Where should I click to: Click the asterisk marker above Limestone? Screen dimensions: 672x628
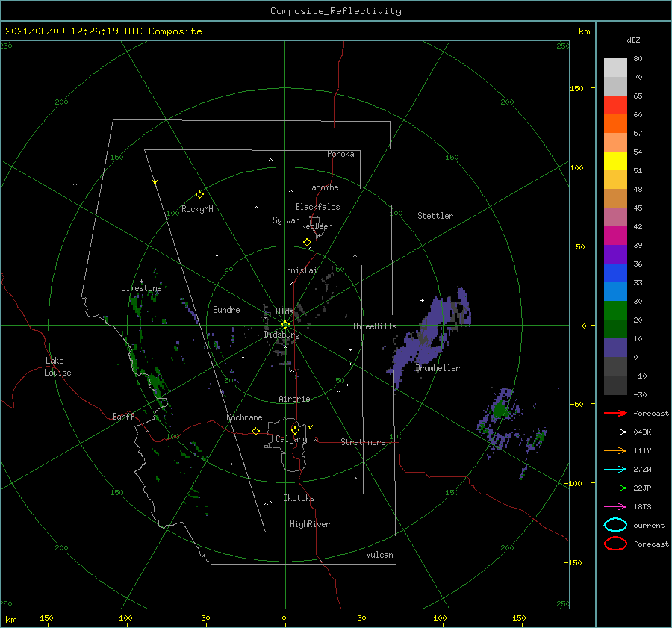(141, 282)
